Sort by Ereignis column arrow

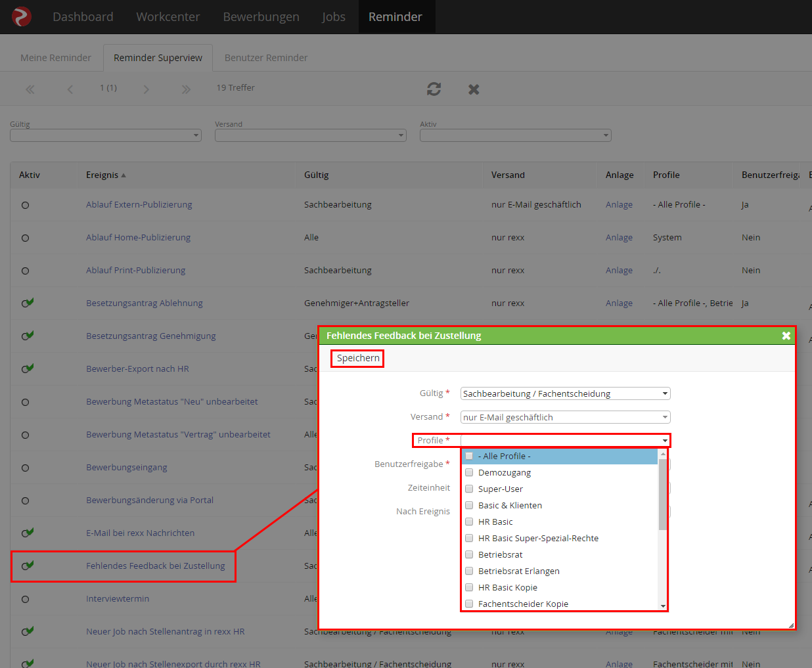pyautogui.click(x=124, y=175)
